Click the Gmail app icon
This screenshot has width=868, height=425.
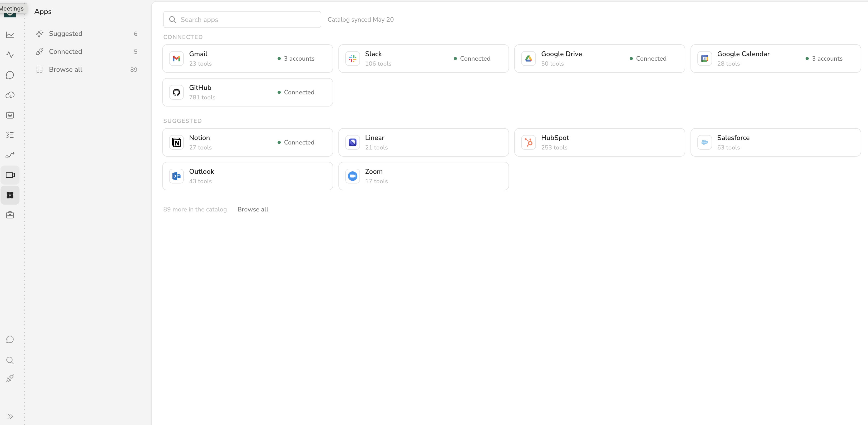click(176, 59)
